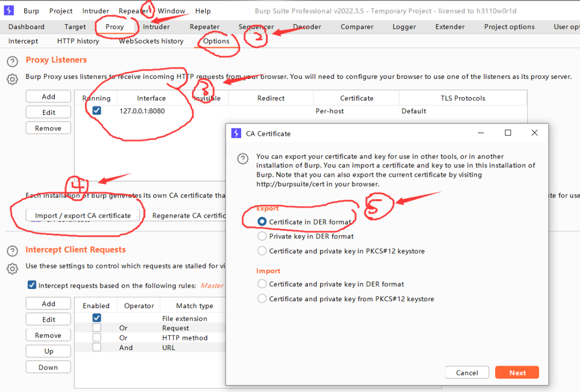Open the Intercept sub-tab
Image resolution: width=580 pixels, height=392 pixels.
23,41
